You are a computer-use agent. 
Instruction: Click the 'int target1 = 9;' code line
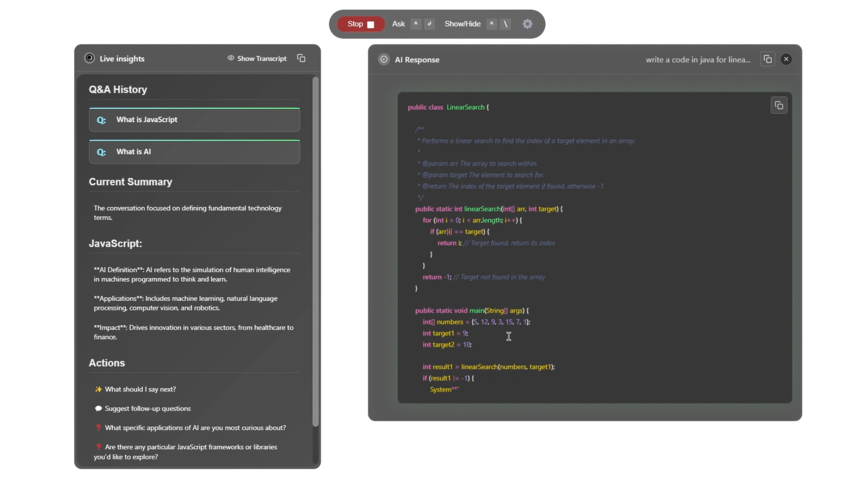click(x=445, y=334)
